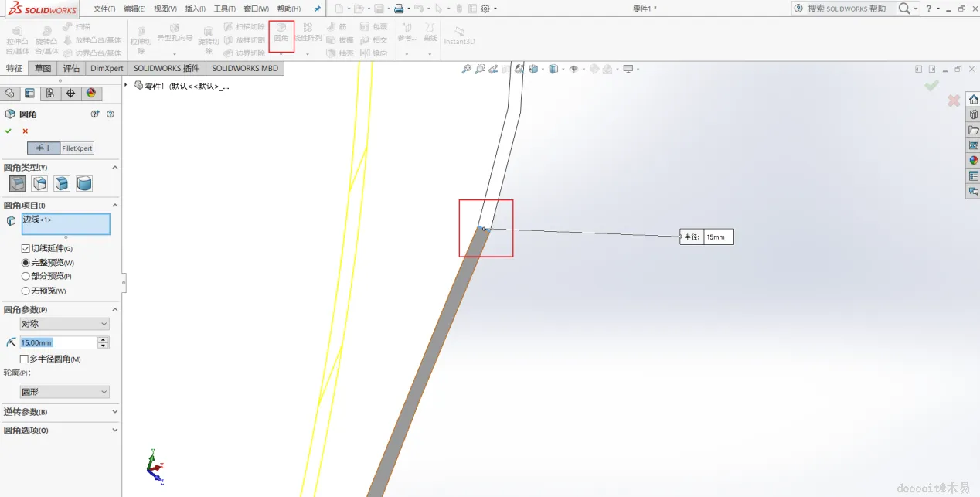Open the ConfigurationManager tab icon
The image size is (980, 497).
[49, 94]
